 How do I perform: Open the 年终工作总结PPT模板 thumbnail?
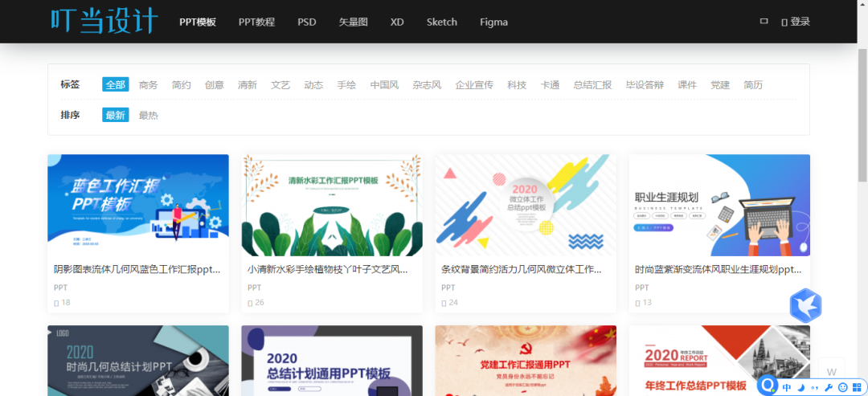tap(719, 361)
